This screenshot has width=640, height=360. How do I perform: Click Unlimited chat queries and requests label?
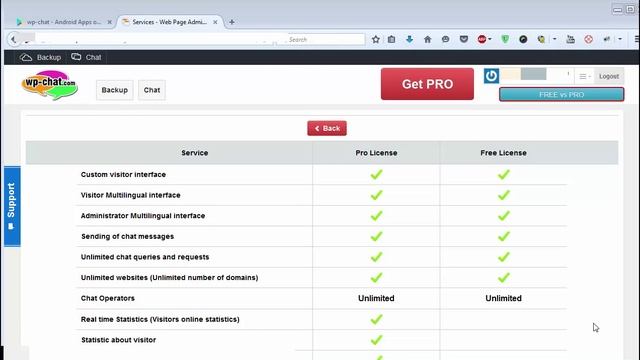point(145,257)
